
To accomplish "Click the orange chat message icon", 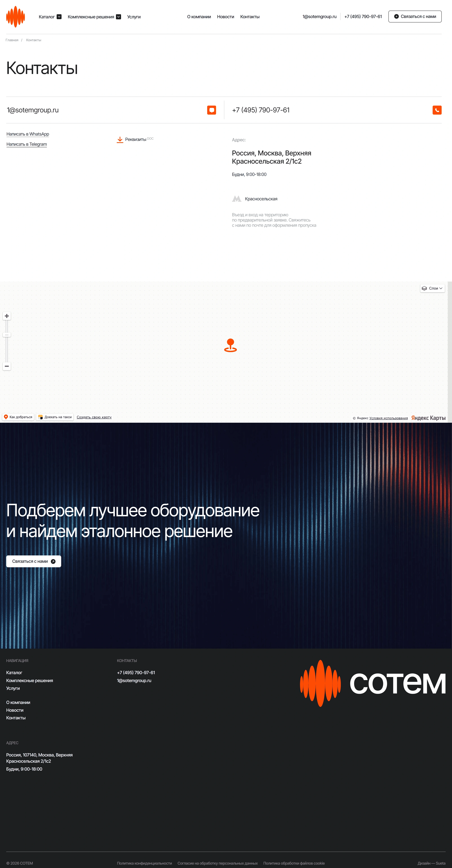I will pos(212,110).
